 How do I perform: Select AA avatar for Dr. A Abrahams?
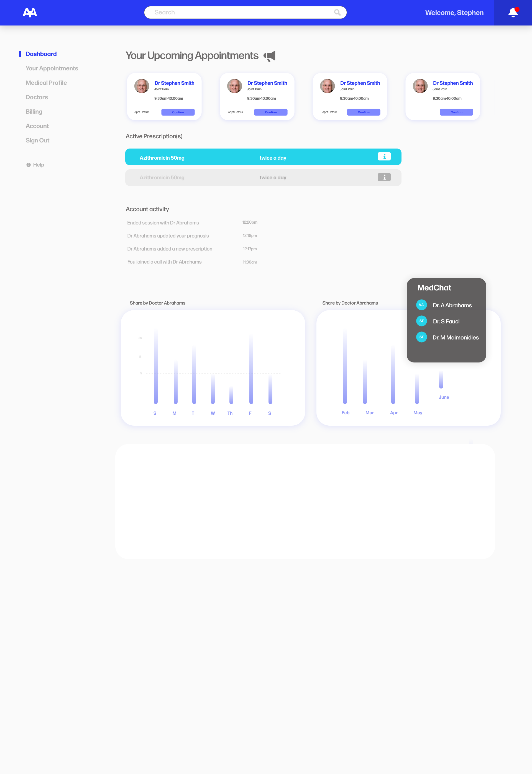(x=421, y=305)
